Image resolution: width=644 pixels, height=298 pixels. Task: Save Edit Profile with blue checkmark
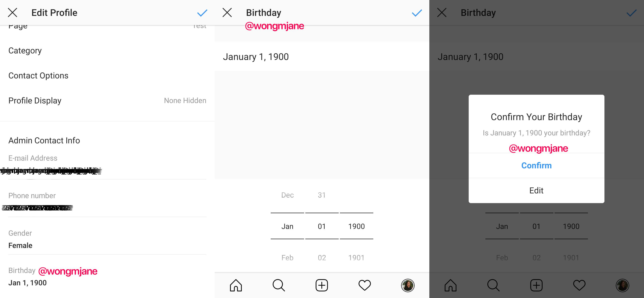pos(202,13)
